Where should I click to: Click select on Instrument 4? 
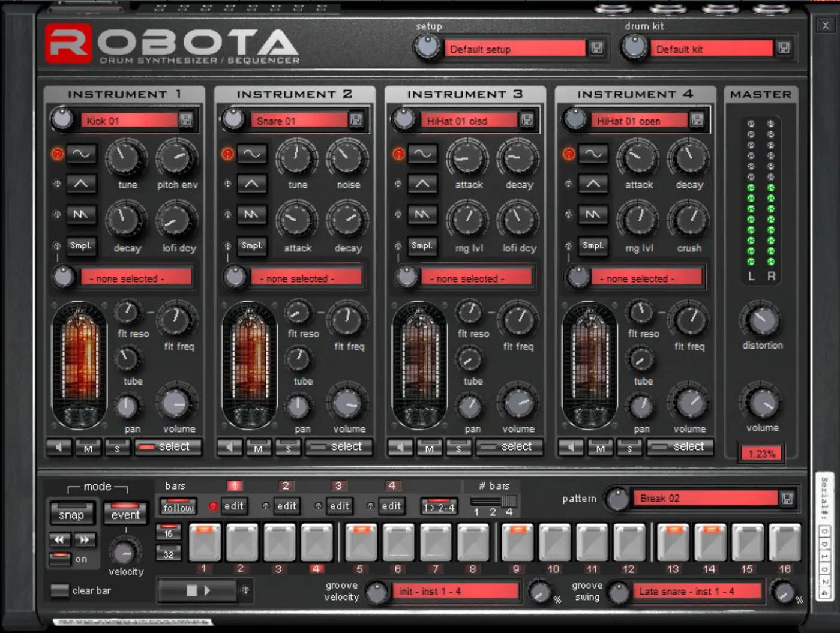tap(680, 447)
